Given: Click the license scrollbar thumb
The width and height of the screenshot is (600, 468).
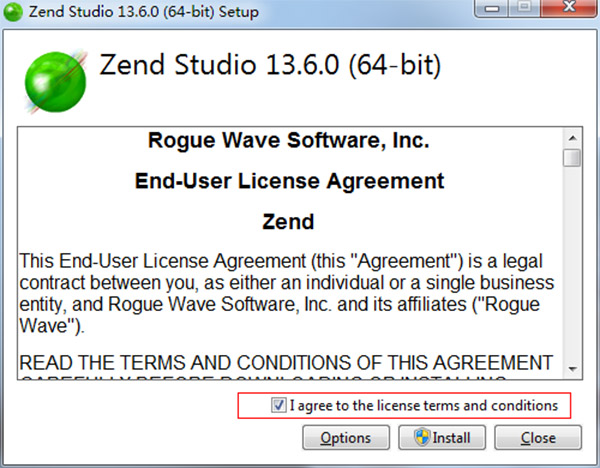Looking at the screenshot, I should [x=572, y=158].
